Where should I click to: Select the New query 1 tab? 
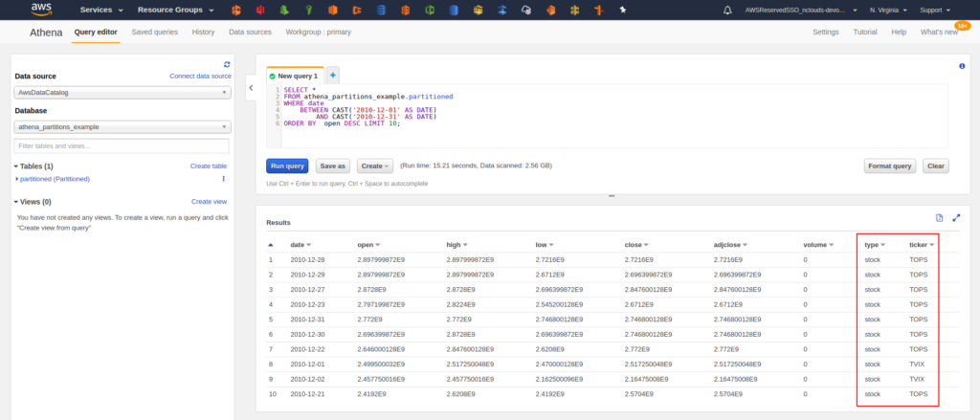click(x=295, y=76)
